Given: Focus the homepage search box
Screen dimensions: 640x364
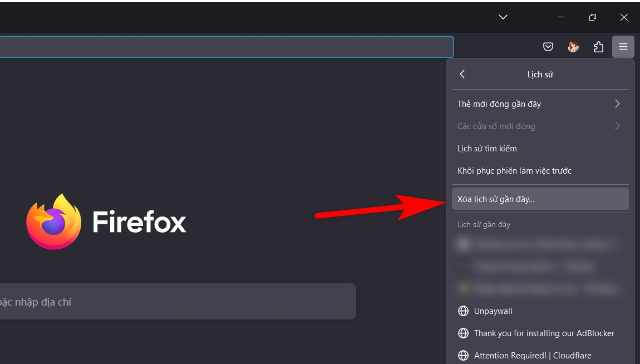Looking at the screenshot, I should coord(178,302).
